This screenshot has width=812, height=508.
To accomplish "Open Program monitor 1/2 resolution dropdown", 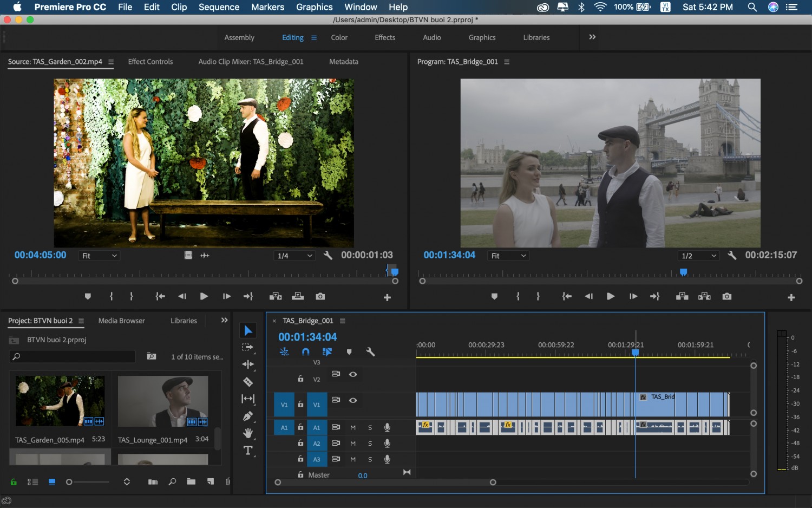I will pos(698,256).
